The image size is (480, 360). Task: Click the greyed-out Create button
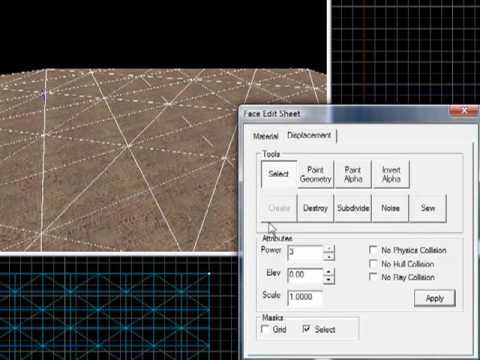click(279, 208)
